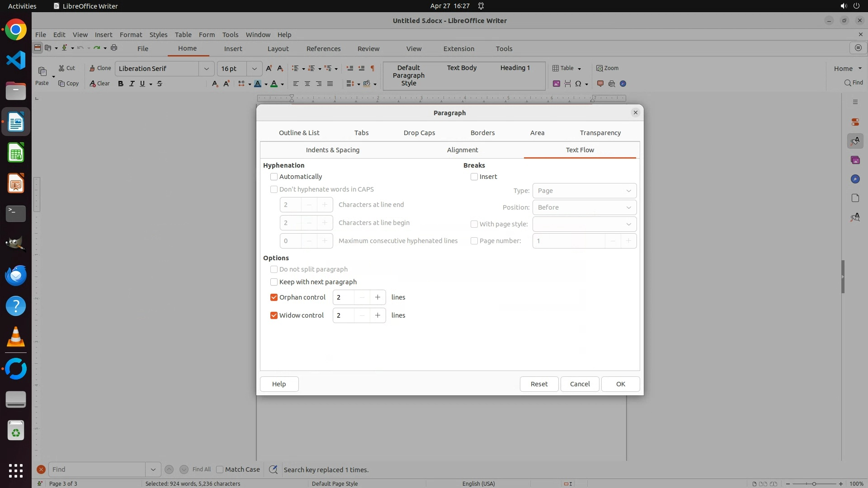Image resolution: width=868 pixels, height=488 pixels.
Task: Switch to Indents & Spacing tab
Action: coord(332,150)
